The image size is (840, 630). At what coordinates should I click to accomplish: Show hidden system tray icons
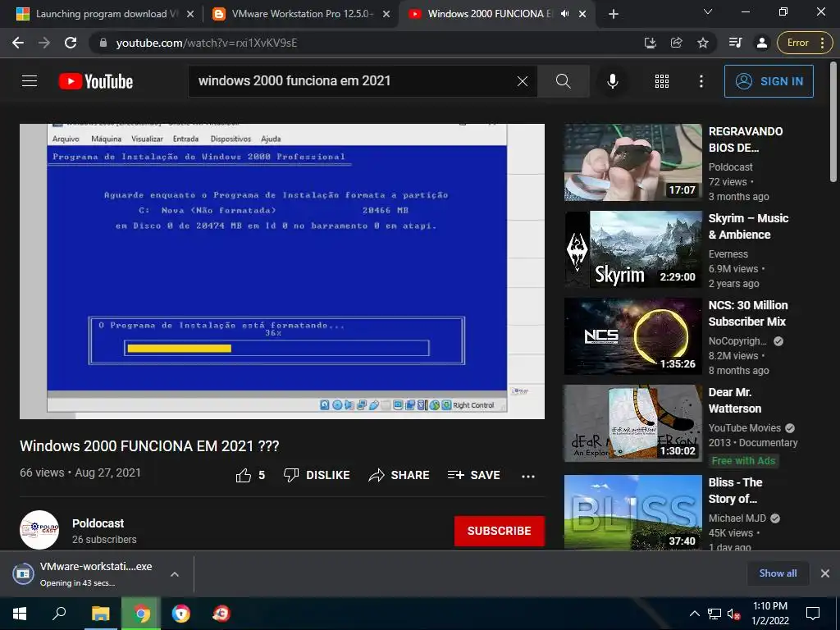click(694, 614)
